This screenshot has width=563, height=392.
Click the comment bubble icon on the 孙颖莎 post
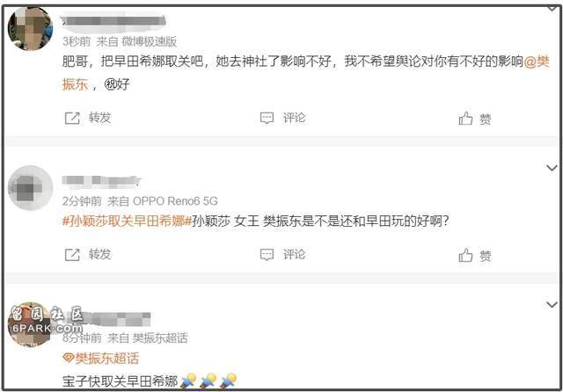pyautogui.click(x=267, y=255)
